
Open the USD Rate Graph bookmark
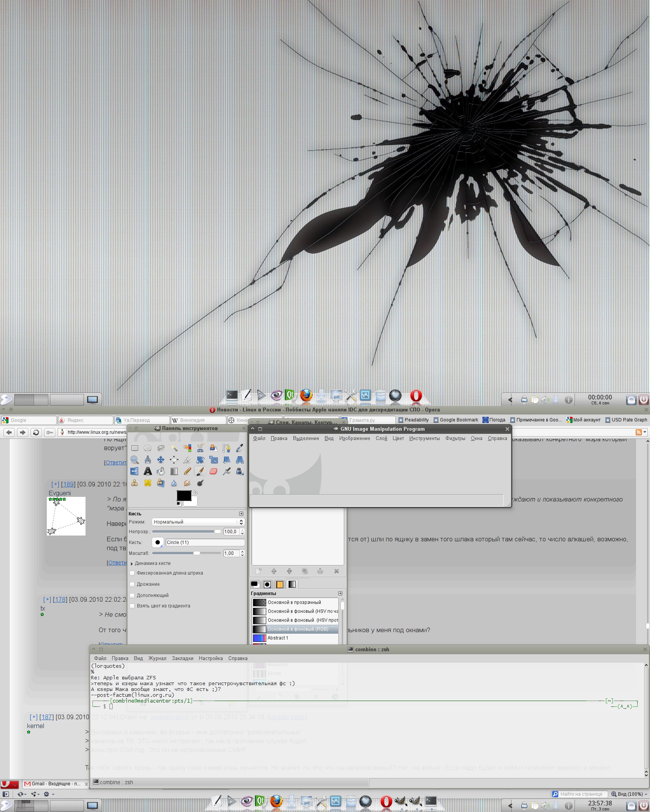[626, 420]
